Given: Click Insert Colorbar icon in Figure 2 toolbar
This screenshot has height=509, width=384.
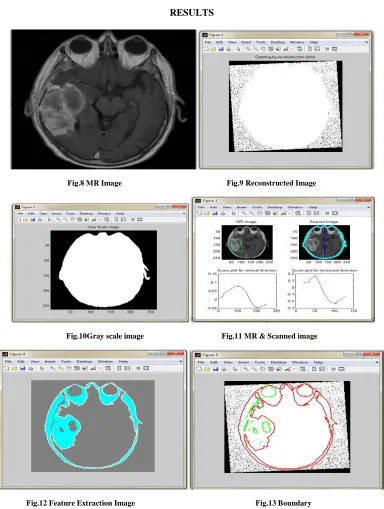Looking at the screenshot, I should coord(116,219).
